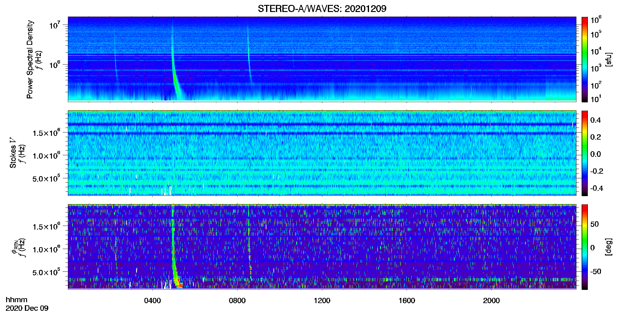
Task: Select the Stokes V axis label
Action: point(13,153)
